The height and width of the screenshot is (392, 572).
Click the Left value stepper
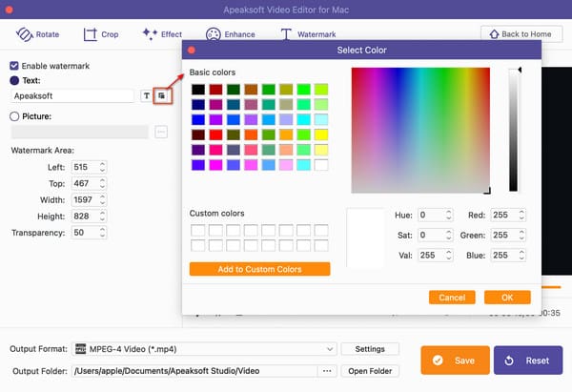point(103,167)
